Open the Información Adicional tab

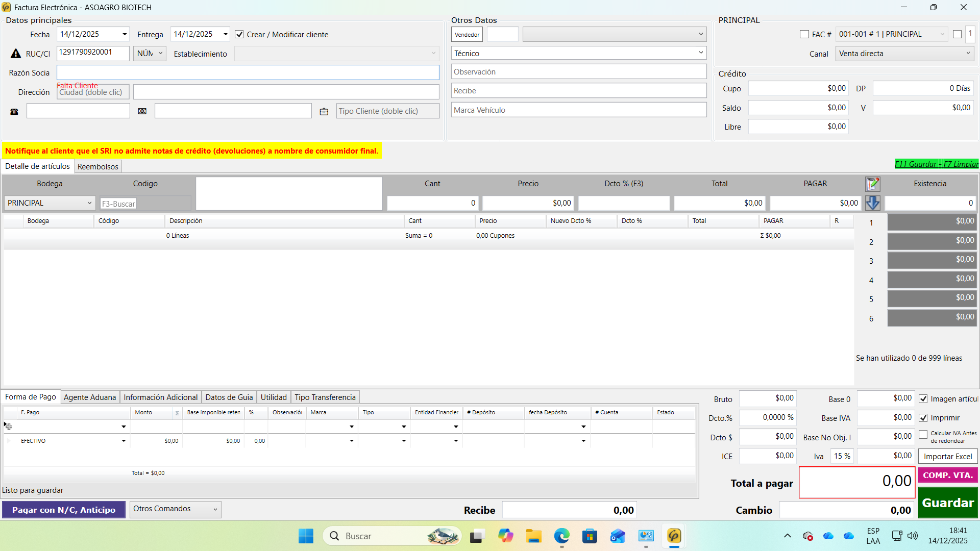tap(160, 397)
